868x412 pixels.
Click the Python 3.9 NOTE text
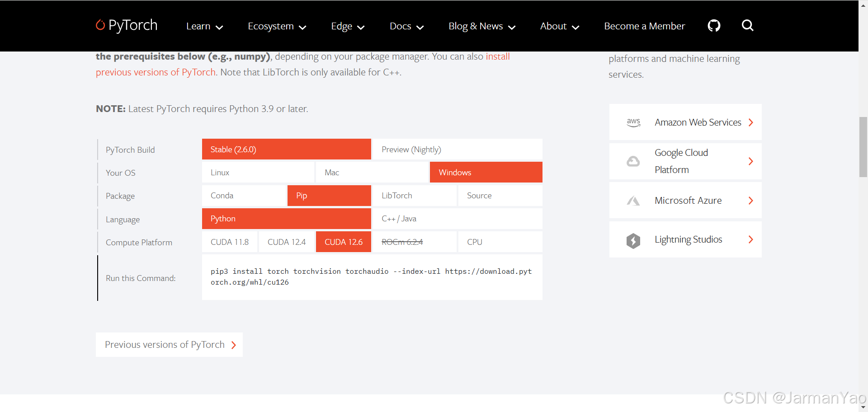(x=202, y=109)
